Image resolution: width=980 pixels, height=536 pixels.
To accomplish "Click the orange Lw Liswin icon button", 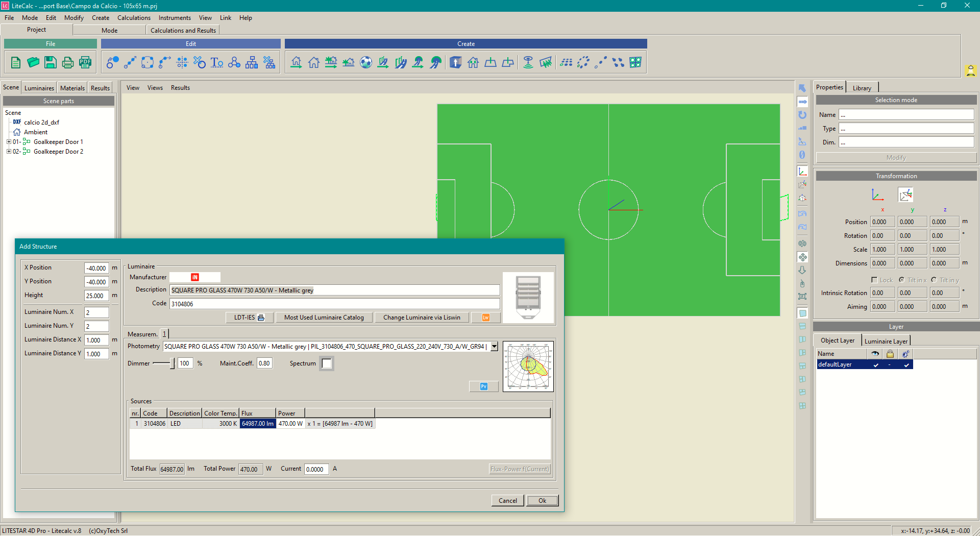I will [485, 318].
